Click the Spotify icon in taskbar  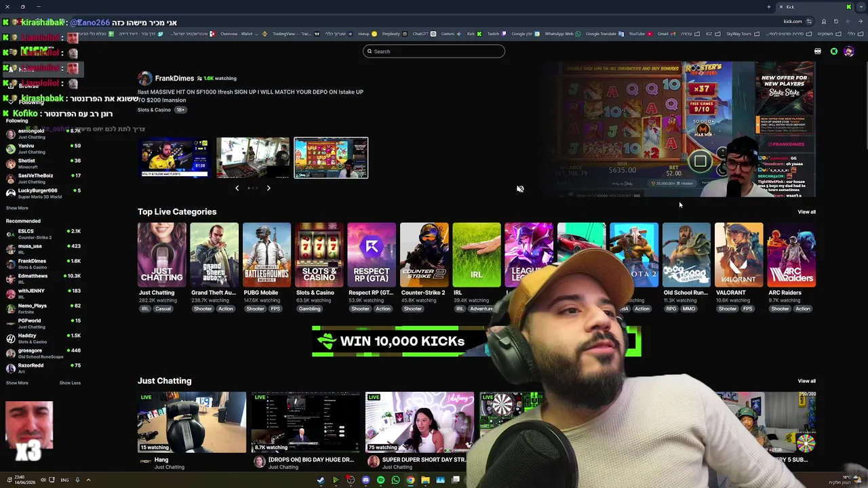380,481
